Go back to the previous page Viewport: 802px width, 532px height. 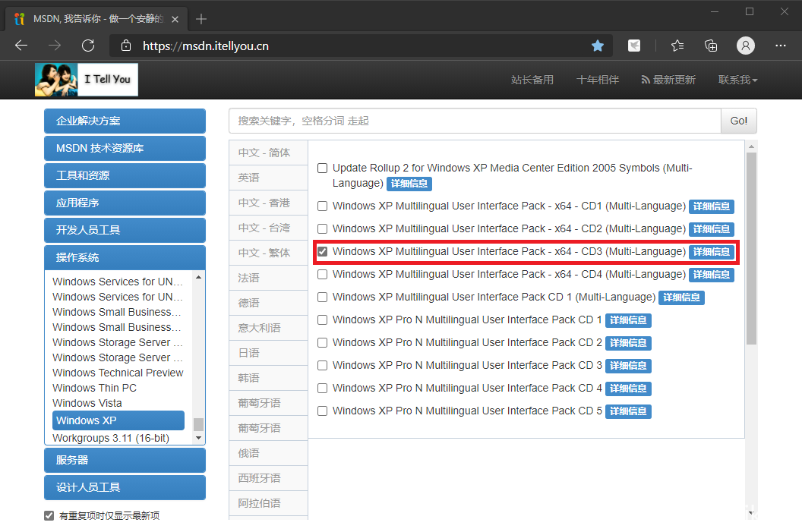[x=21, y=46]
